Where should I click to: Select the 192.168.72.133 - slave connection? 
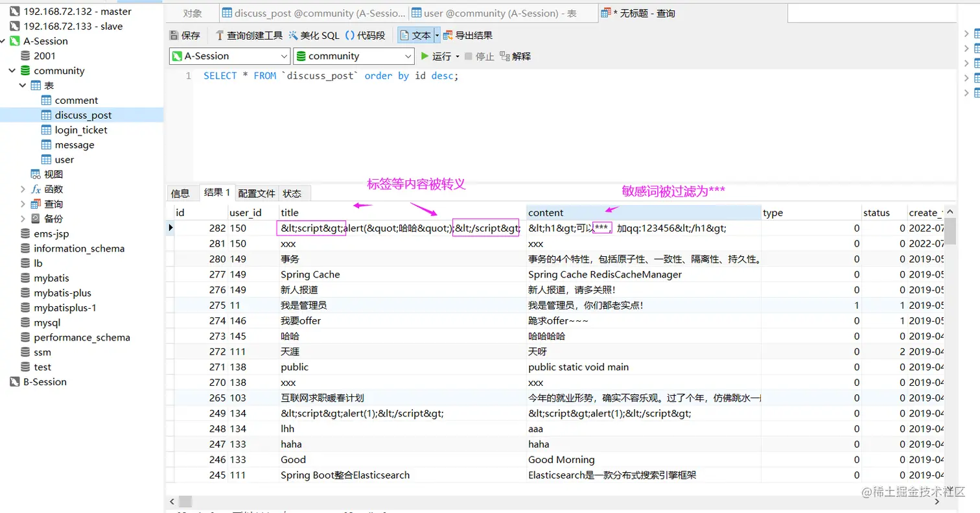coord(66,27)
